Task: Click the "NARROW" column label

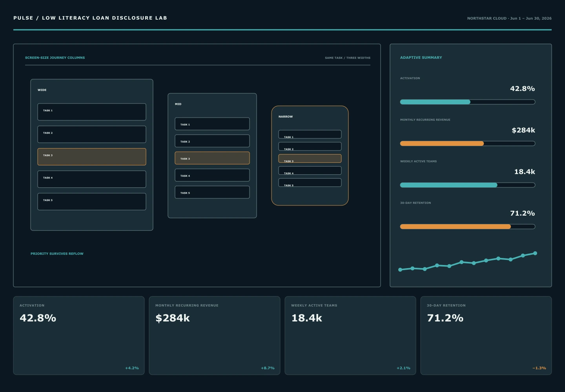Action: pyautogui.click(x=286, y=117)
